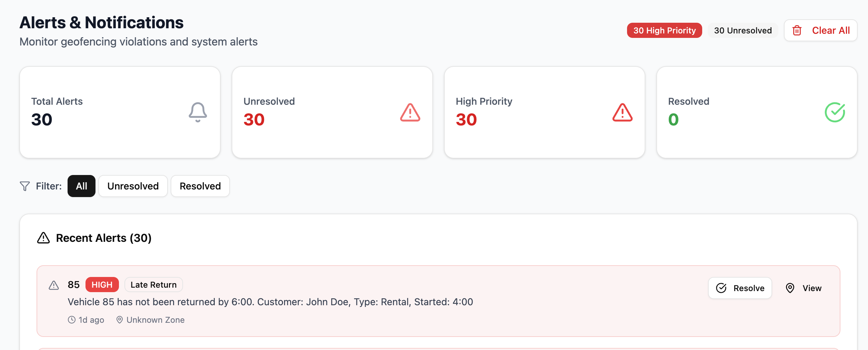Click the 30 Unresolved badge

pos(743,31)
